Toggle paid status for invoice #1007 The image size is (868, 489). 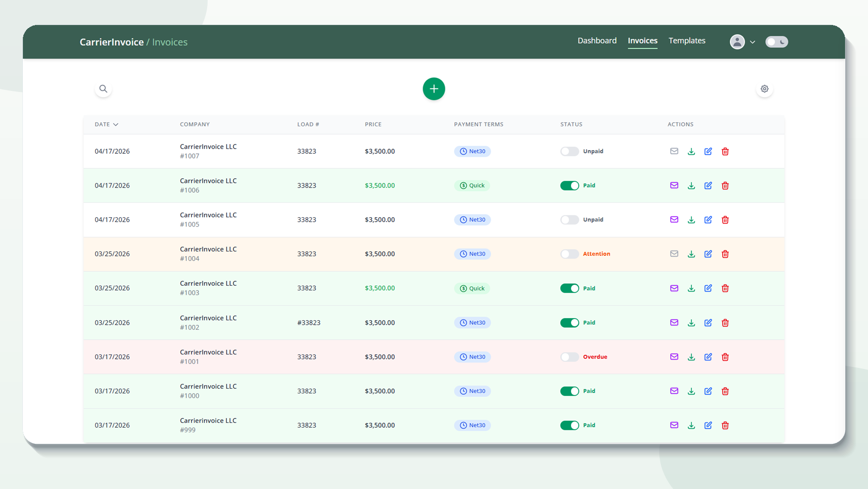click(569, 151)
